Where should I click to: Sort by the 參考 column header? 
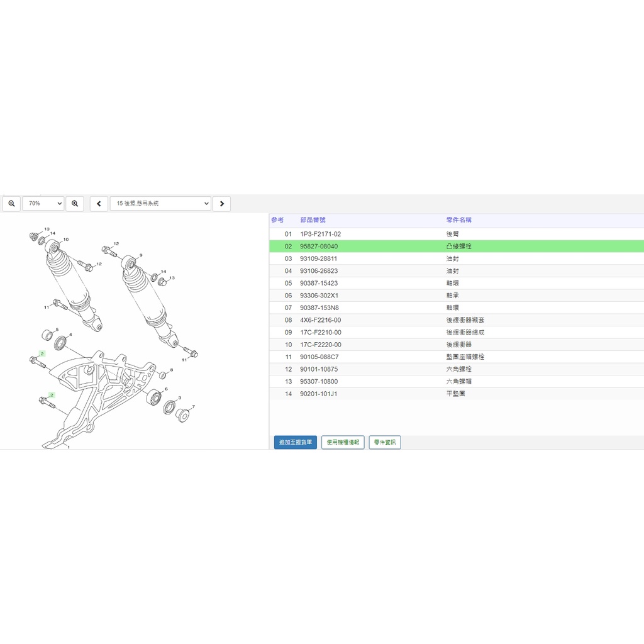(277, 220)
